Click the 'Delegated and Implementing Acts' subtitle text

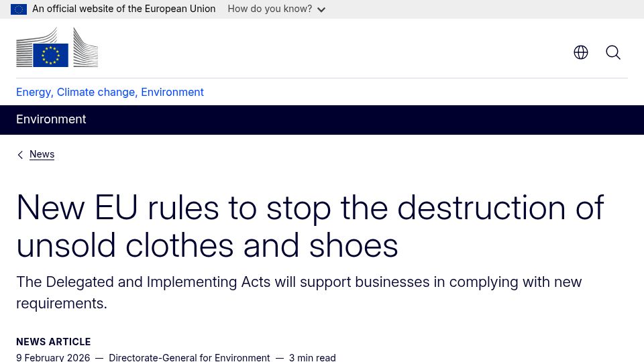[x=299, y=293]
